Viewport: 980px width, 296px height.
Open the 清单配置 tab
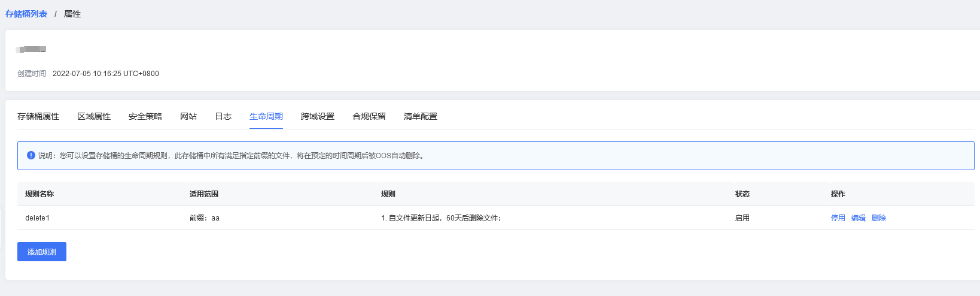tap(421, 116)
